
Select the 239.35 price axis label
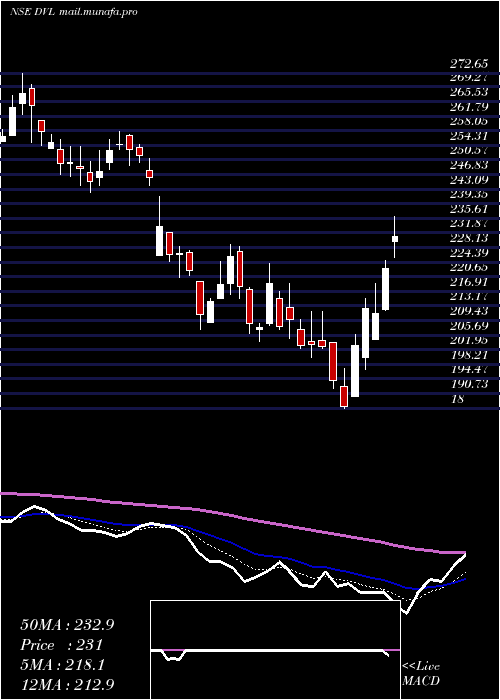[469, 194]
